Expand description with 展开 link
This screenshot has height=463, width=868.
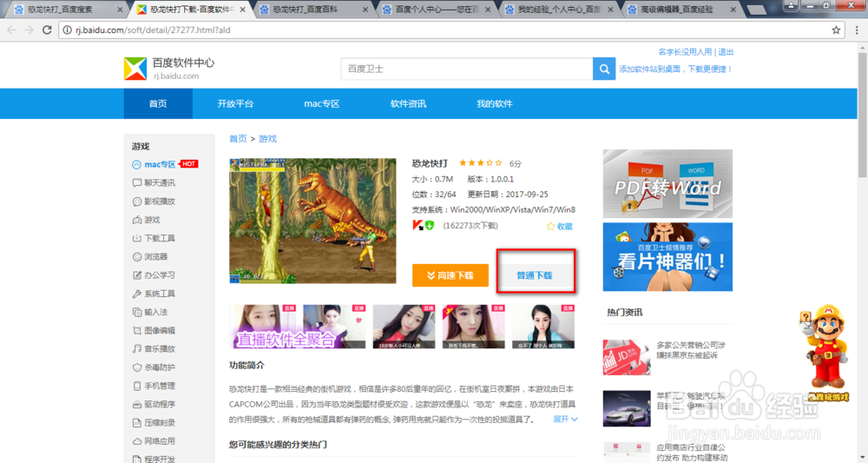click(565, 420)
